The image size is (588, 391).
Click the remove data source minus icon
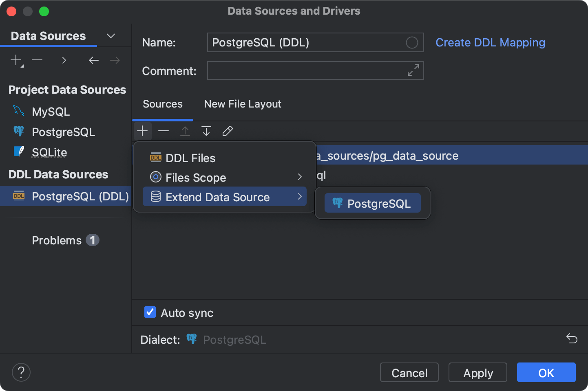coord(37,60)
